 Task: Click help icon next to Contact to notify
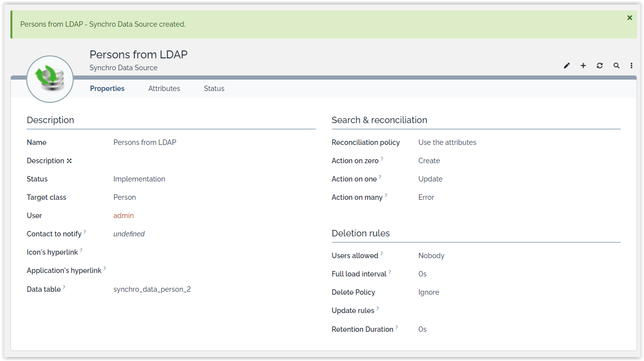[85, 232]
